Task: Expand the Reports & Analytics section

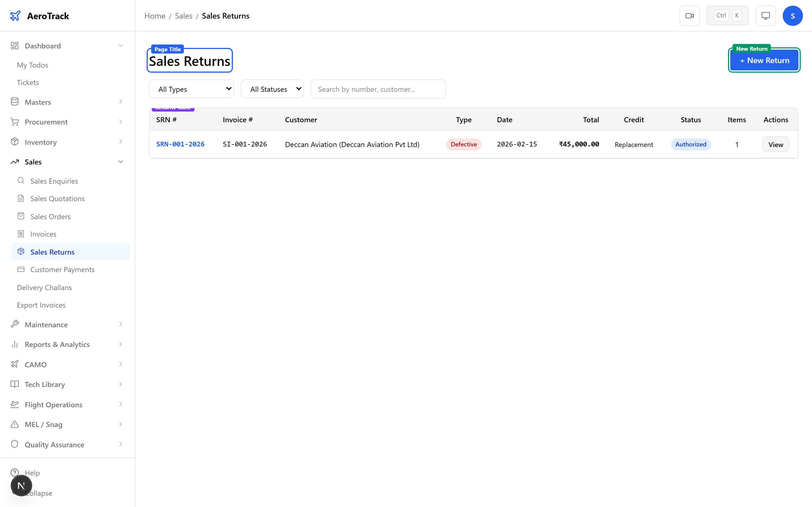Action: 120,344
